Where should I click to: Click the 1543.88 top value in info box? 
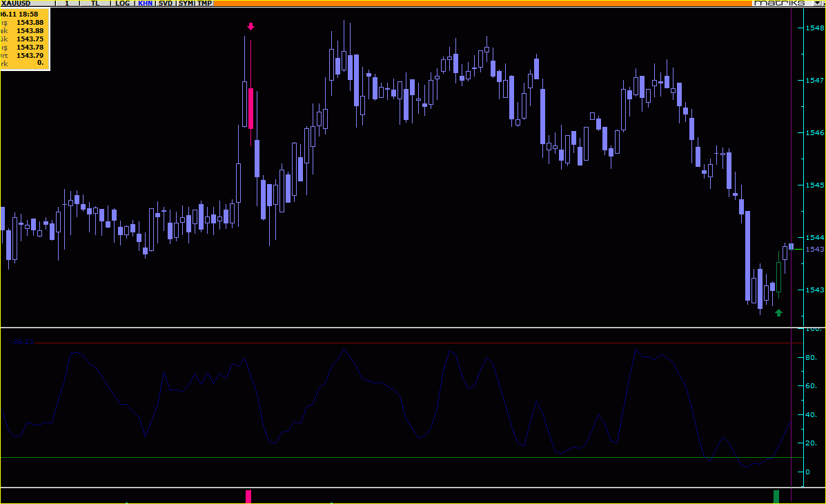(x=30, y=23)
